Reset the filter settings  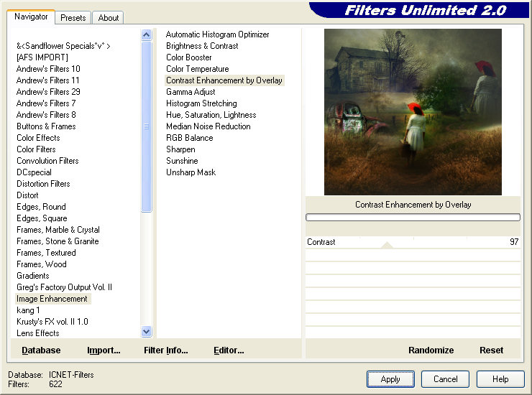click(x=491, y=350)
